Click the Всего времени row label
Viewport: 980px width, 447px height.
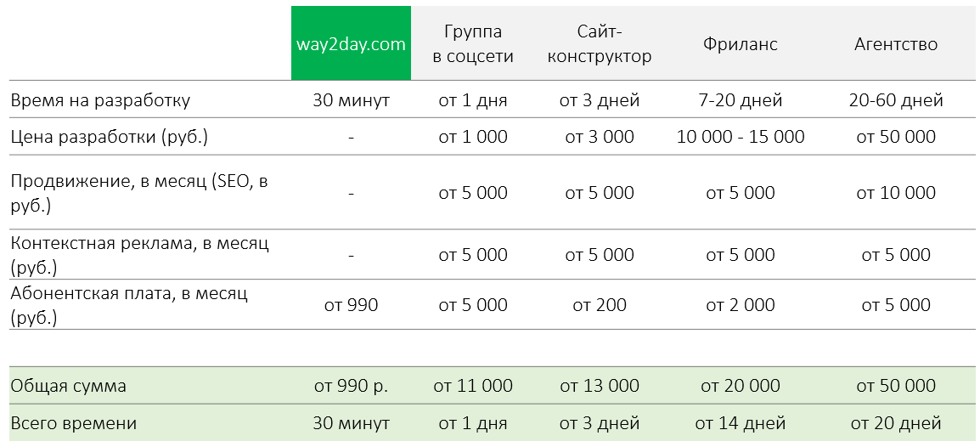coord(73,423)
